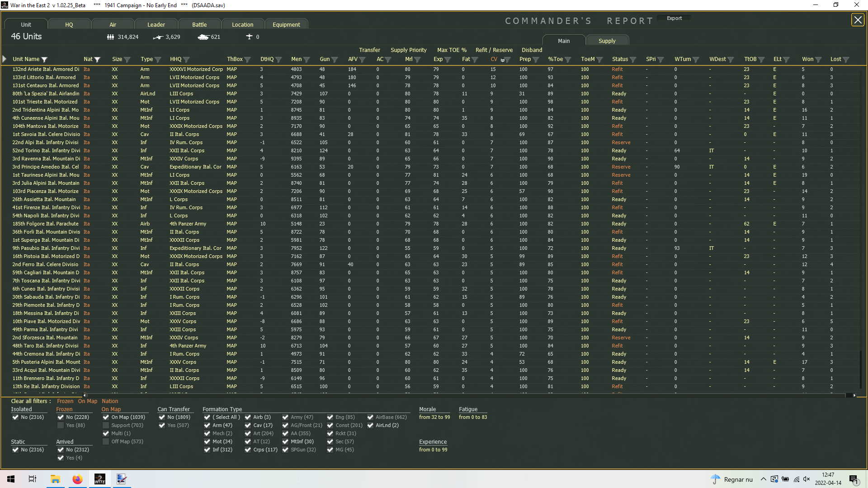Image resolution: width=868 pixels, height=488 pixels.
Task: Click the tank AFV count icon
Action: pyautogui.click(x=203, y=37)
